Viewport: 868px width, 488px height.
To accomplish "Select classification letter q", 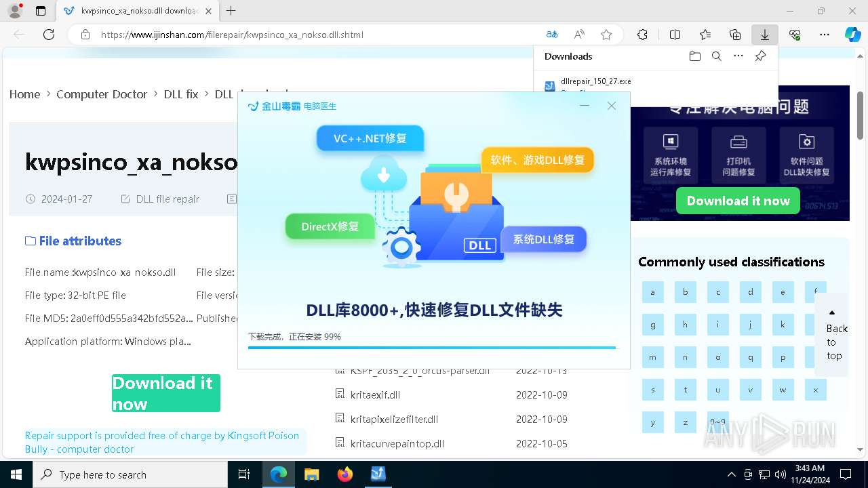I will [x=751, y=357].
